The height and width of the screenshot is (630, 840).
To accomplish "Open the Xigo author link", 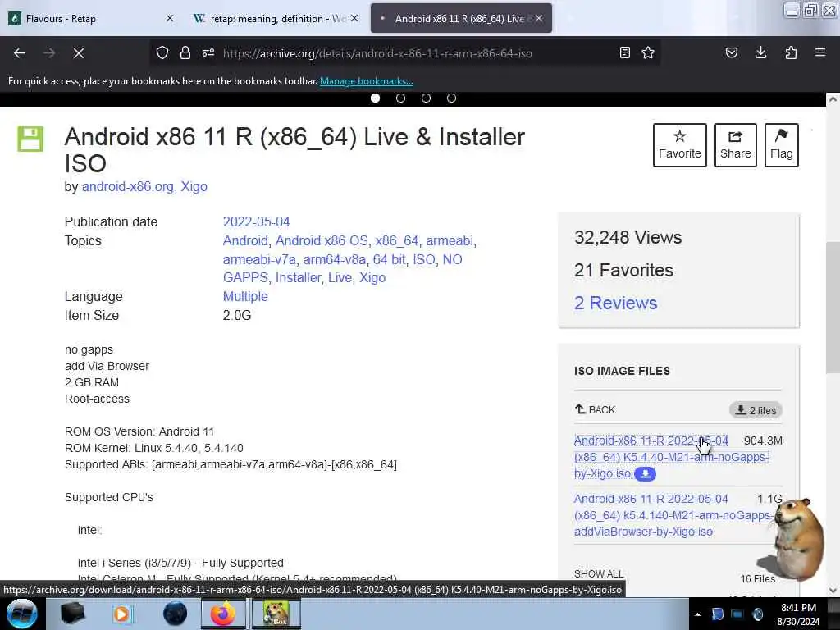I will [194, 186].
